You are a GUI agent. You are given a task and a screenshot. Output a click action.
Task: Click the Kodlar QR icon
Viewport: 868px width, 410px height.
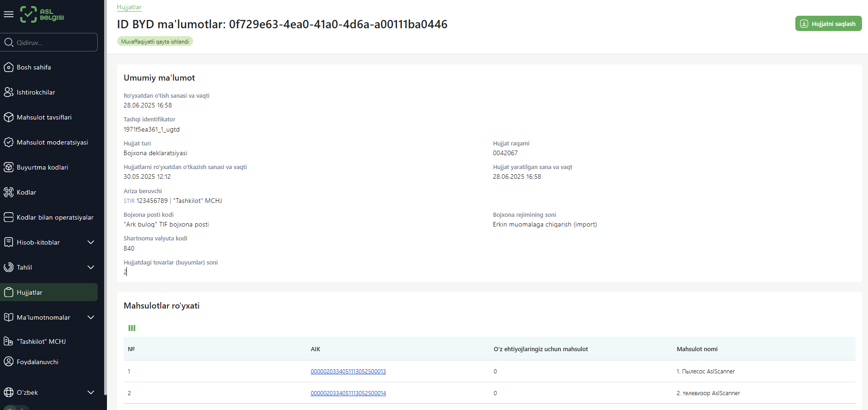(8, 192)
